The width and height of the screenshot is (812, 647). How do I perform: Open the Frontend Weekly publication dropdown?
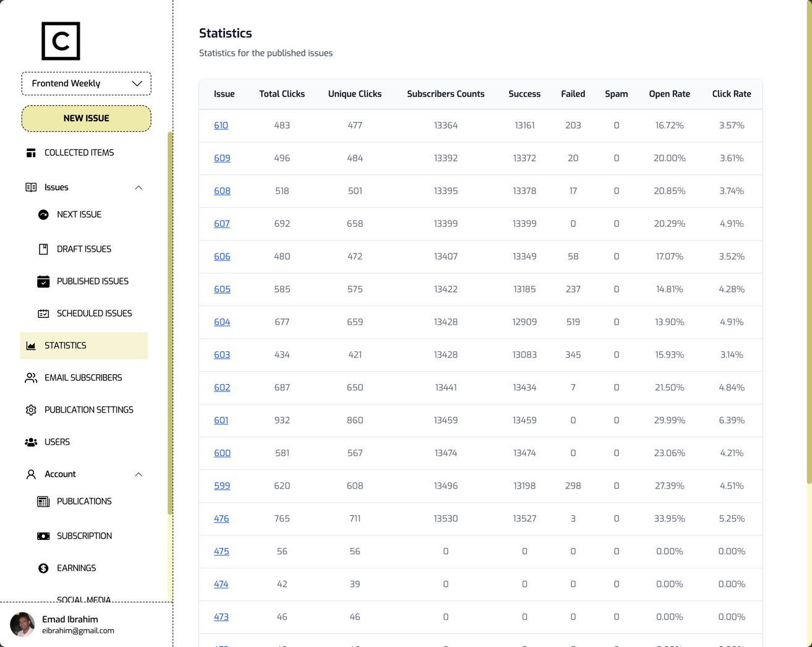click(86, 83)
